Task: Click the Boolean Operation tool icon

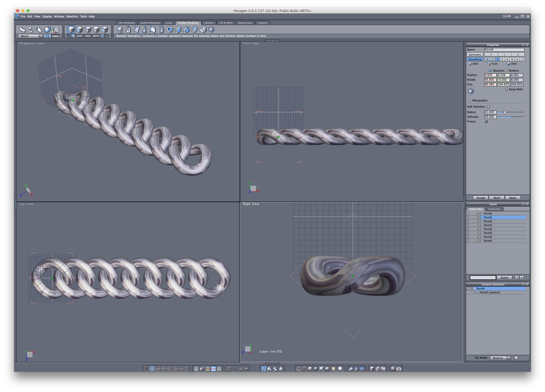Action: point(203,30)
